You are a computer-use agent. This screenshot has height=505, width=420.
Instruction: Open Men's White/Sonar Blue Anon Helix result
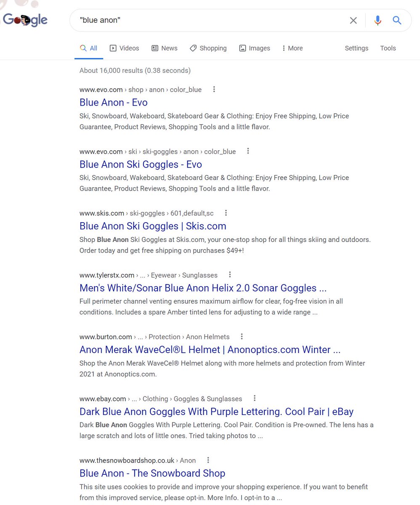pyautogui.click(x=203, y=288)
